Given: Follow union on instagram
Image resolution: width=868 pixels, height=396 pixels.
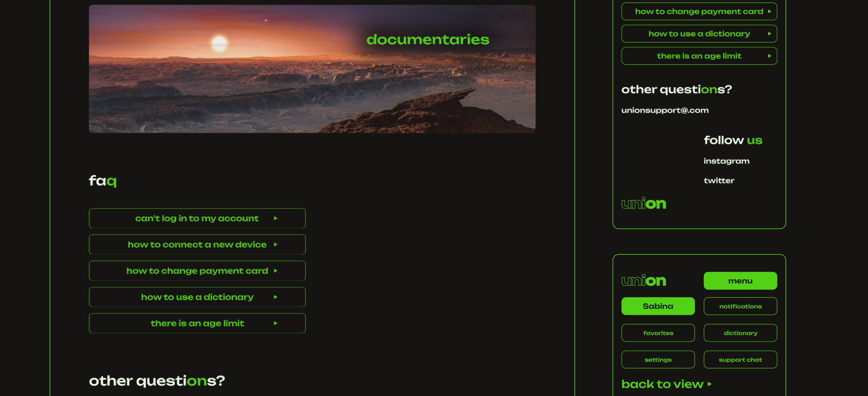Looking at the screenshot, I should point(726,161).
